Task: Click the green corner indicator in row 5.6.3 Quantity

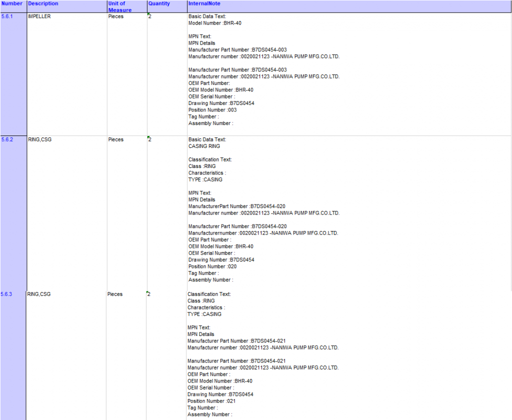Action: [147, 292]
